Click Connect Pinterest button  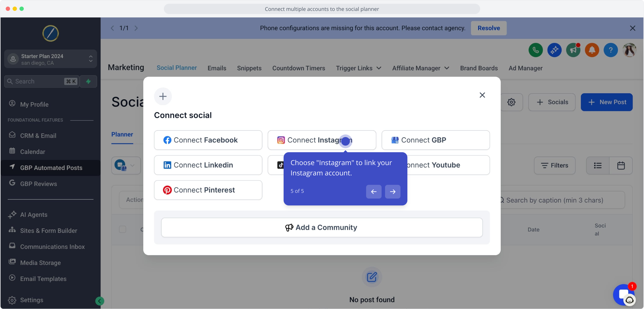[208, 190]
